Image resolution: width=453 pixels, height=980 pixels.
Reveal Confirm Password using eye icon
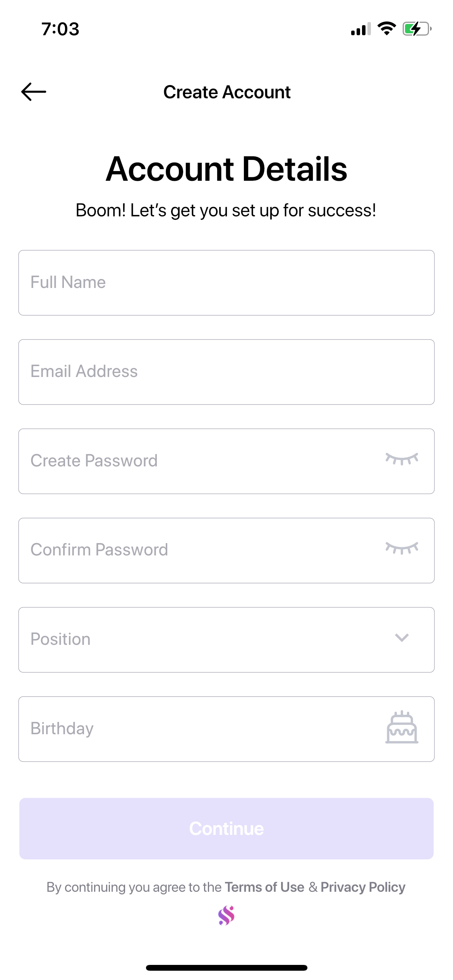click(x=402, y=548)
